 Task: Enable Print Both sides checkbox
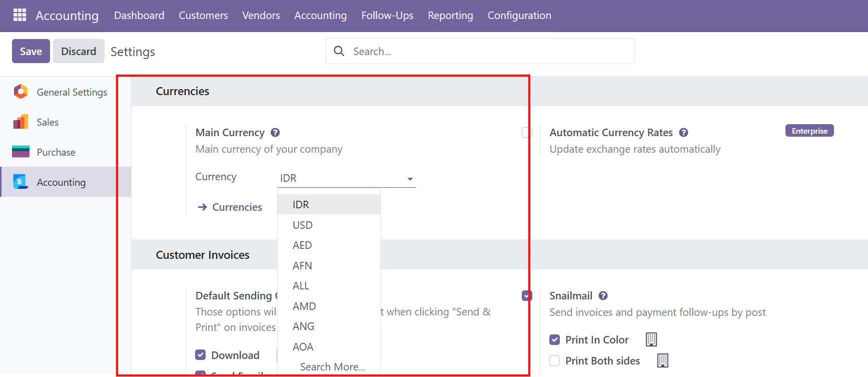coord(554,361)
